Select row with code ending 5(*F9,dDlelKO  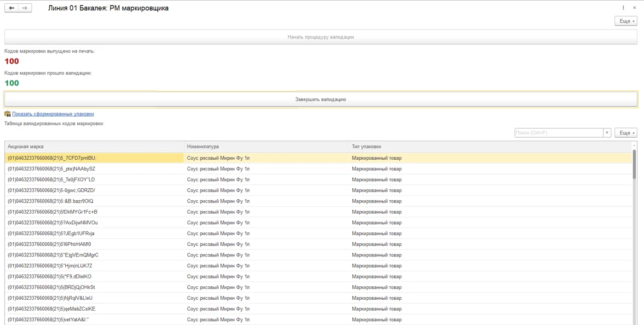(318, 277)
